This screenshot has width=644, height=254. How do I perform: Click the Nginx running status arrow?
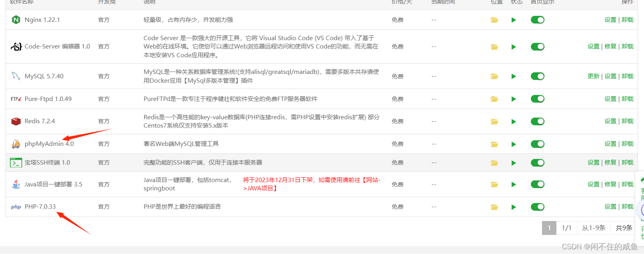[514, 20]
